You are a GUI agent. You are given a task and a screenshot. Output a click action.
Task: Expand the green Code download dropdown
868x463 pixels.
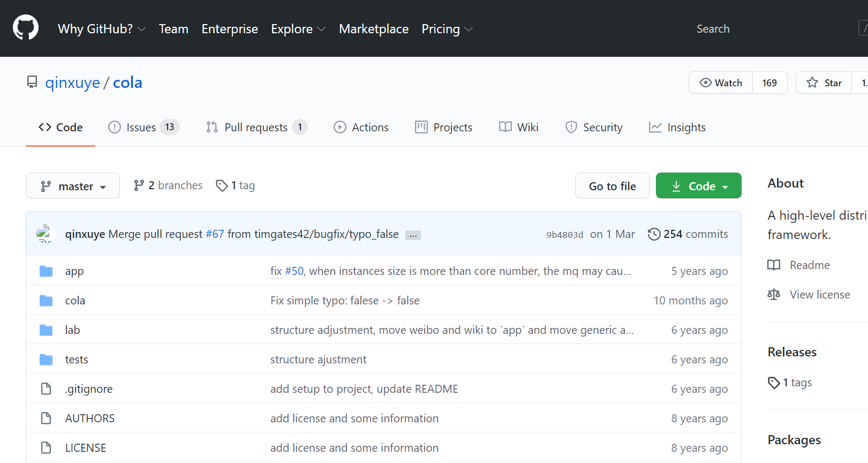tap(698, 186)
